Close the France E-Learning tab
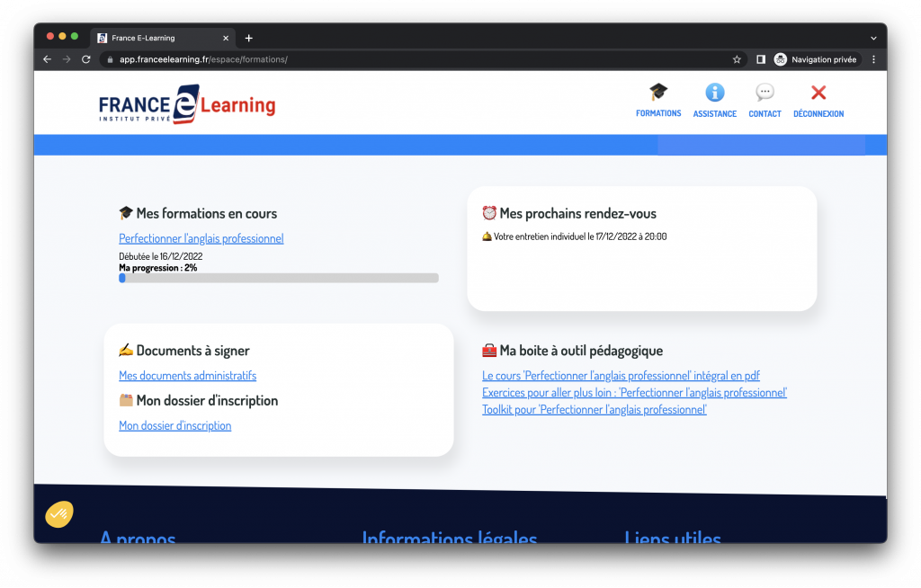The height and width of the screenshot is (588, 921). click(226, 38)
